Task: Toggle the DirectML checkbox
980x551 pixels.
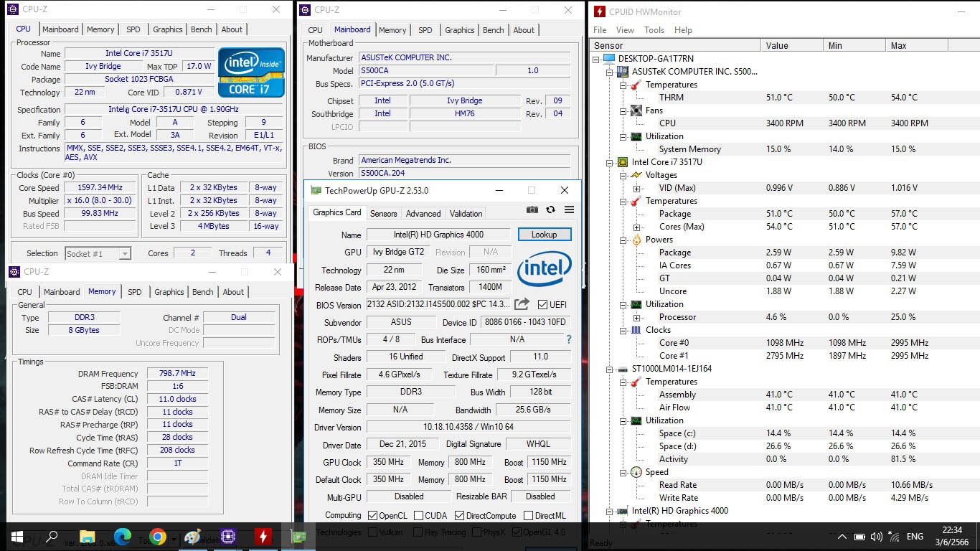Action: 528,515
